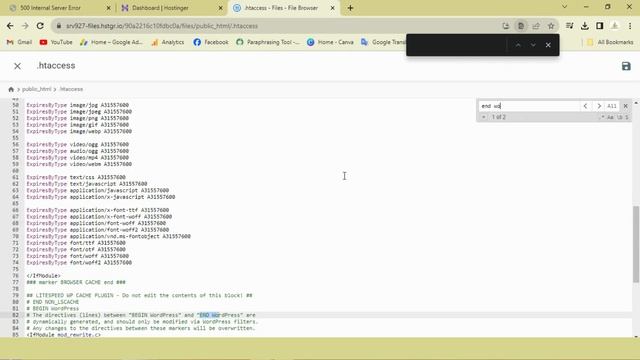
Task: Click the .htaccess breadcrumb link
Action: [71, 89]
